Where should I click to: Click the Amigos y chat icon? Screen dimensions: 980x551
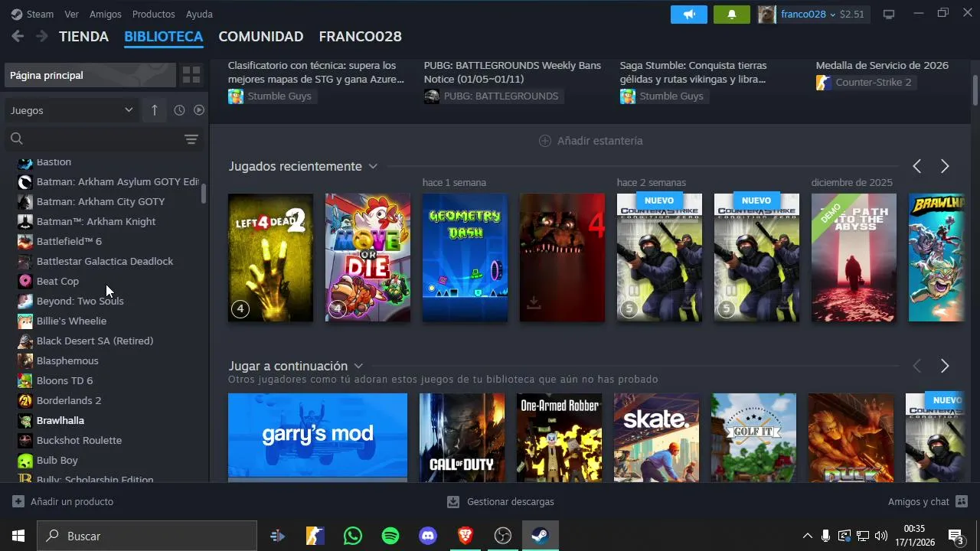click(x=962, y=502)
